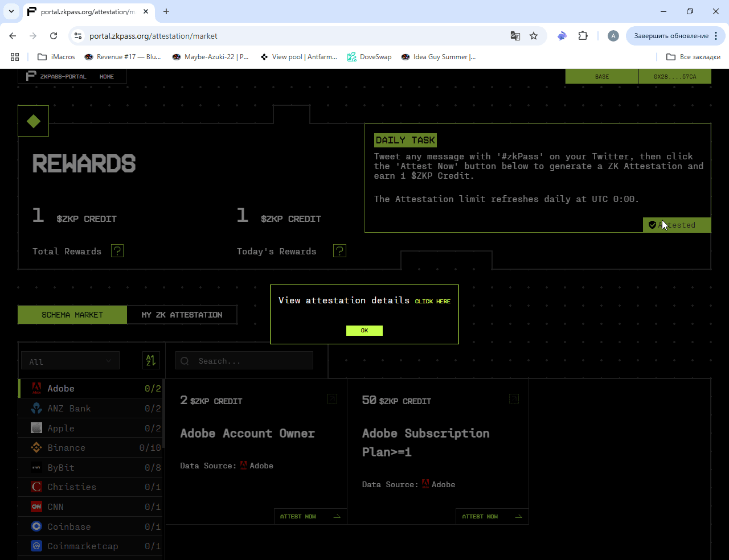This screenshot has width=729, height=560.
Task: Click Adobe Account Owner title
Action: tap(248, 434)
